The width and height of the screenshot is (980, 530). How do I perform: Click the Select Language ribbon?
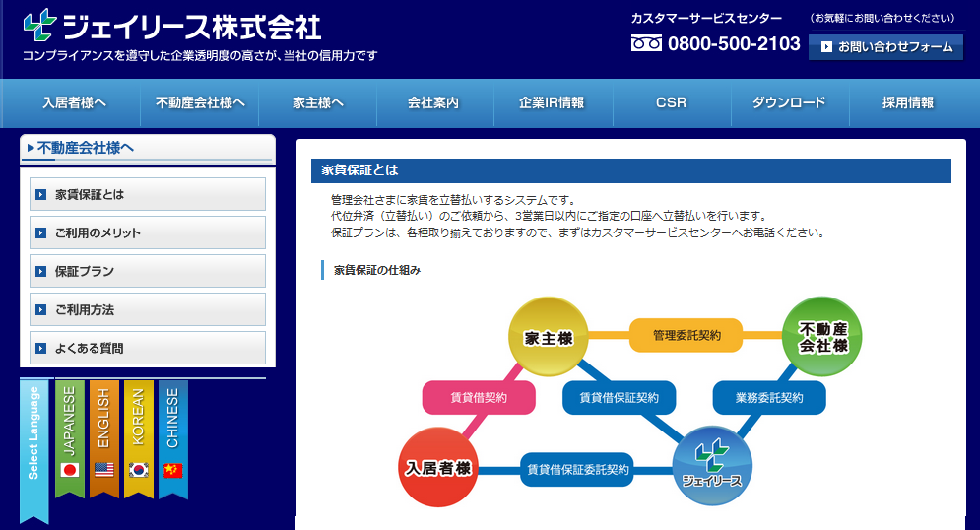click(33, 450)
